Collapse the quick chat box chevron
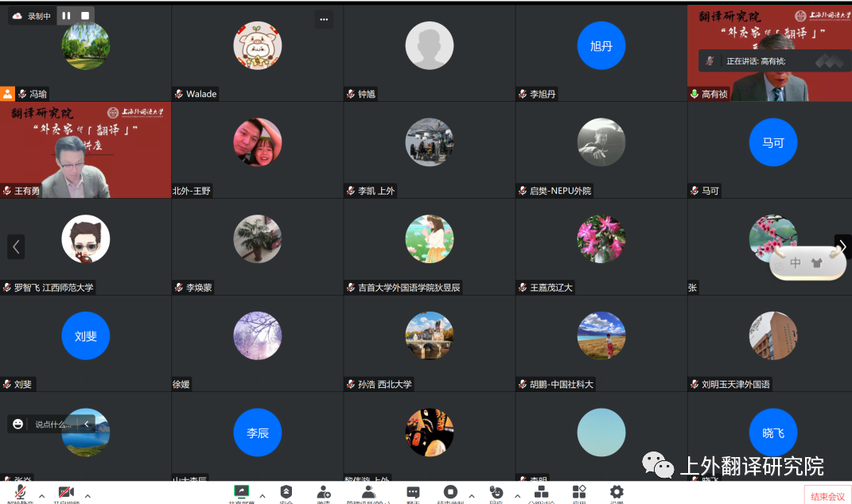 point(86,425)
